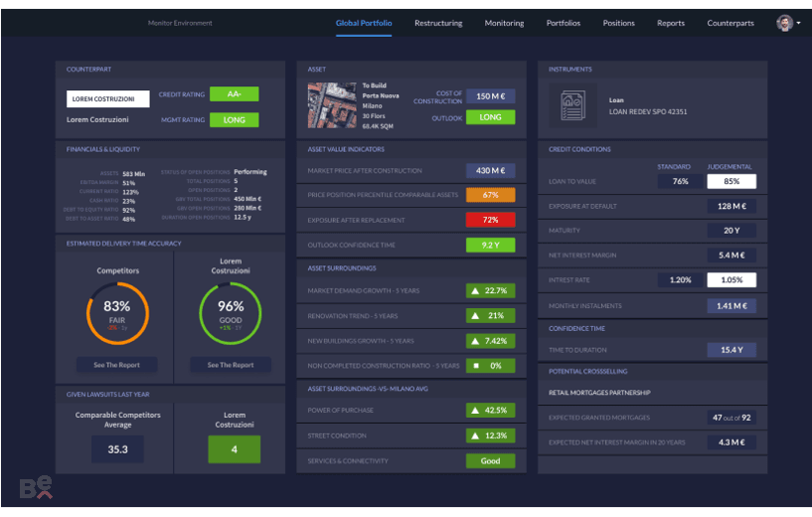Open the Restructuring tab

pyautogui.click(x=438, y=23)
